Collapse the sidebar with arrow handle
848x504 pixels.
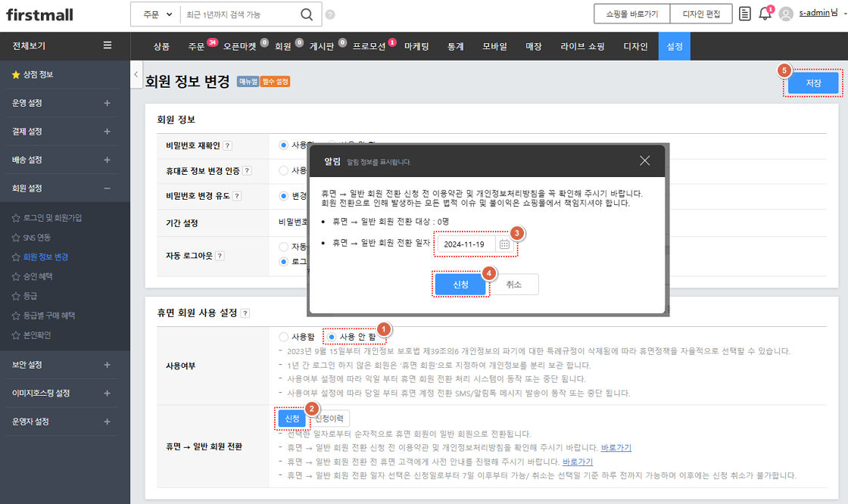pyautogui.click(x=136, y=74)
